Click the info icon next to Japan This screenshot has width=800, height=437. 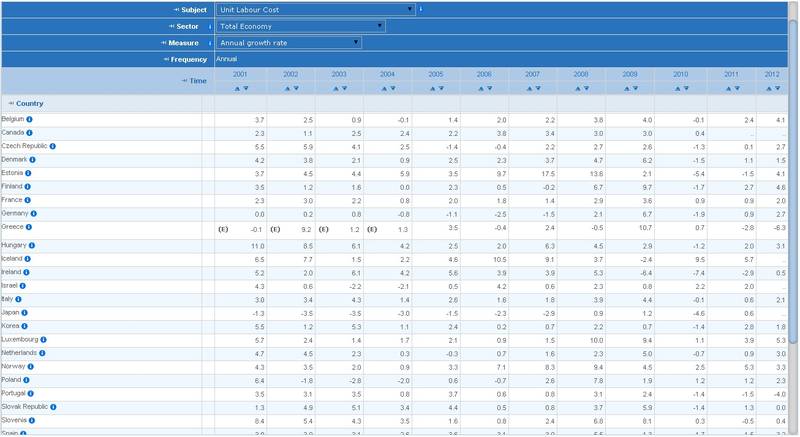(x=27, y=312)
